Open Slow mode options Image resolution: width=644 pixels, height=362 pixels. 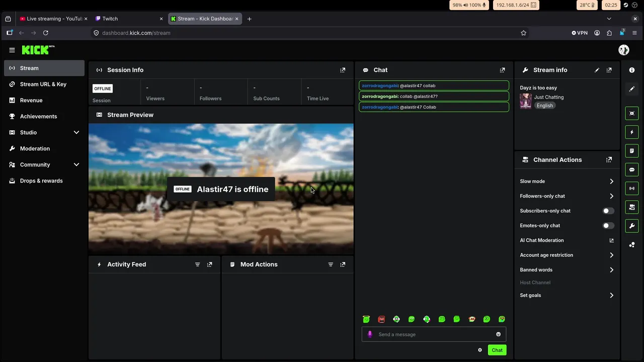coord(567,182)
